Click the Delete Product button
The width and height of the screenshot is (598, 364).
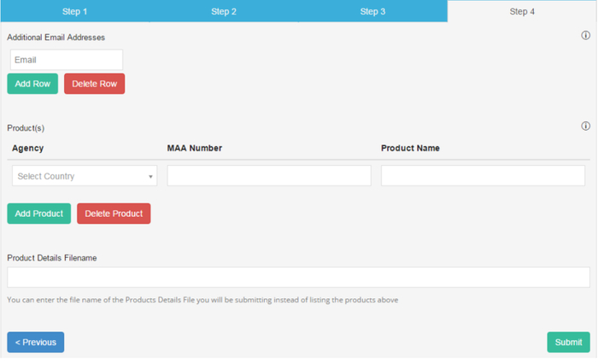114,214
